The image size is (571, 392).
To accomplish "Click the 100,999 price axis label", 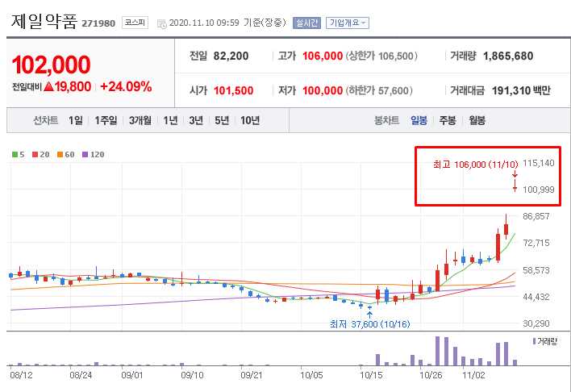I will [x=539, y=190].
